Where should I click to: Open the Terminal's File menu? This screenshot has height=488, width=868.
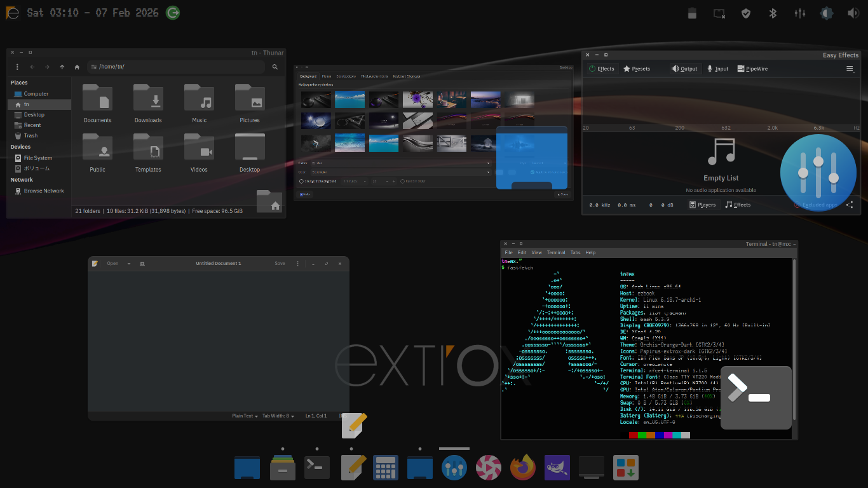pyautogui.click(x=508, y=252)
